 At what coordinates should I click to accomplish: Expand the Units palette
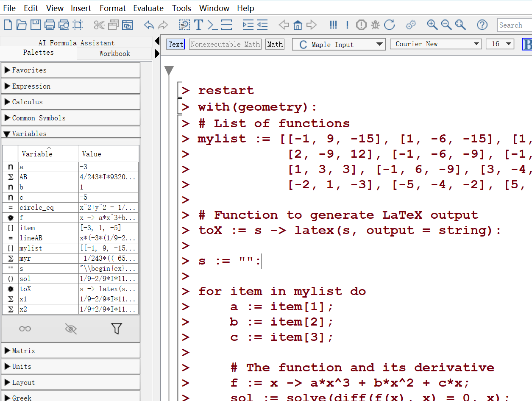(71, 366)
